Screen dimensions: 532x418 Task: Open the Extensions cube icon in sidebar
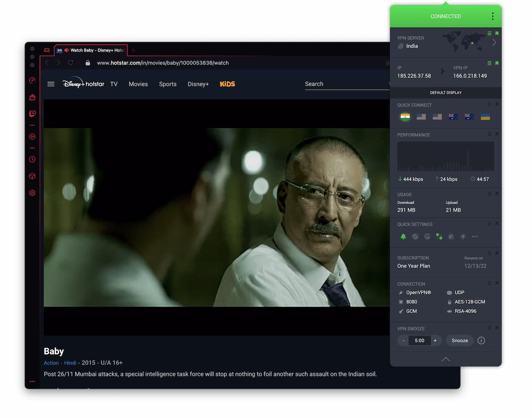click(x=32, y=176)
